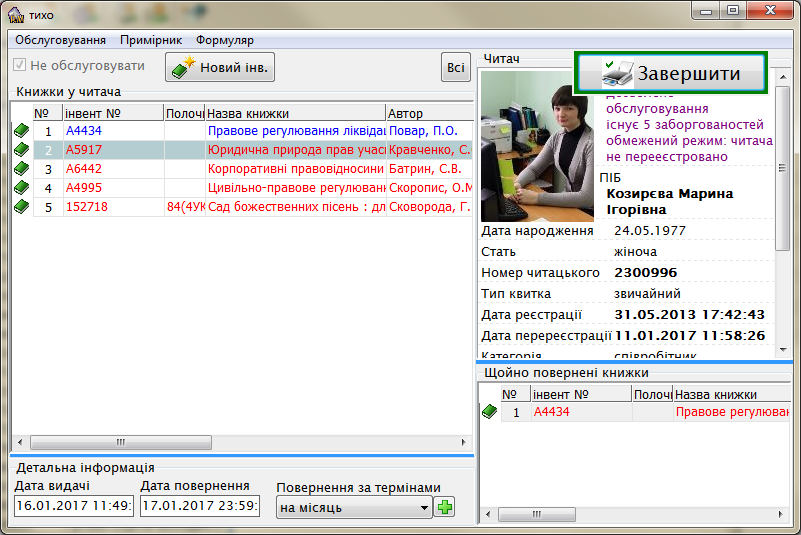Click the book icon beside row A4995
Image resolution: width=801 pixels, height=535 pixels.
(21, 188)
